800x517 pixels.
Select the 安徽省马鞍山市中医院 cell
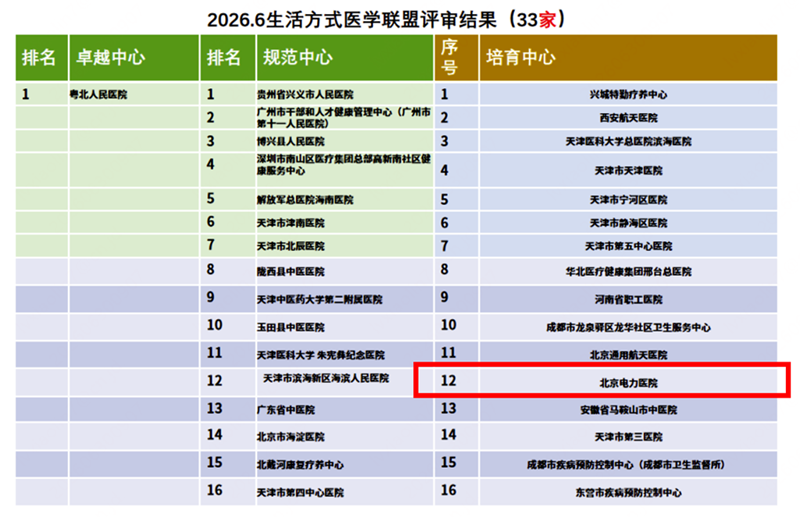[628, 410]
